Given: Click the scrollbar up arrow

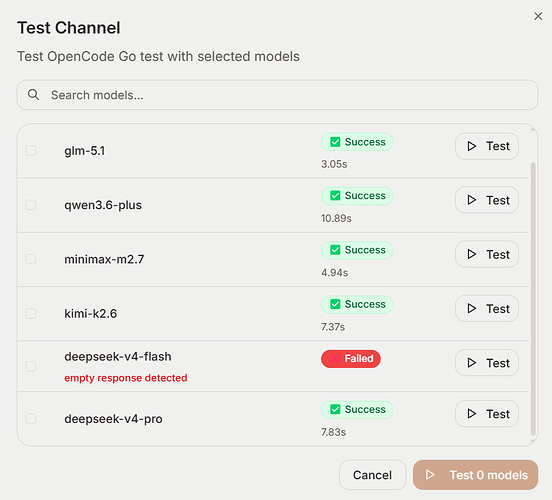Looking at the screenshot, I should click(x=533, y=130).
